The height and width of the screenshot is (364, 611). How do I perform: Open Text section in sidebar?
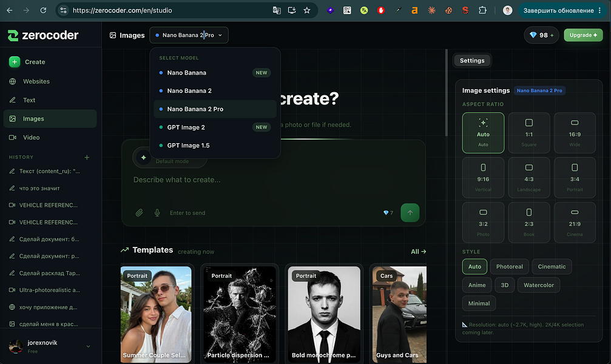[x=50, y=100]
